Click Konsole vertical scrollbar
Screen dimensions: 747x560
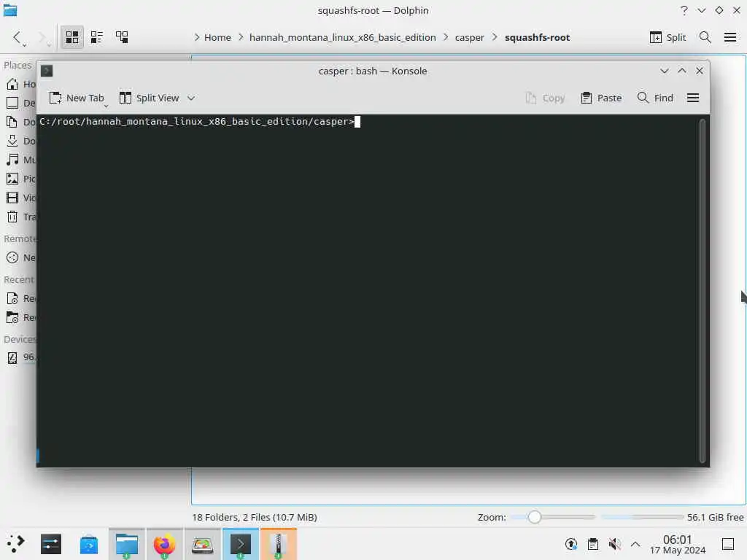(703, 290)
